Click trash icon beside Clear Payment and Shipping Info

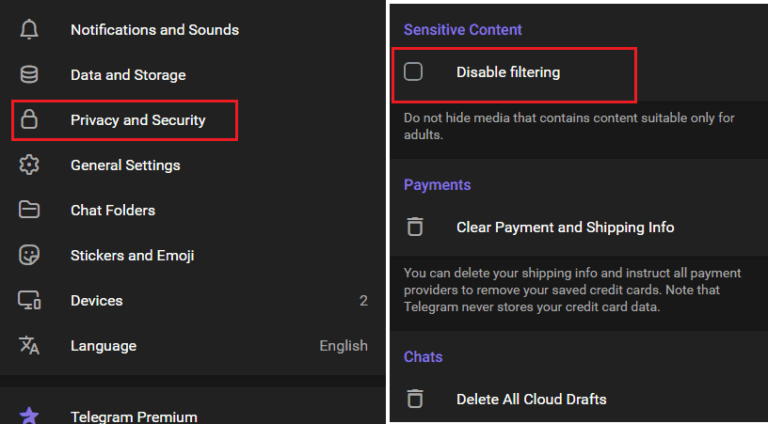[x=415, y=227]
